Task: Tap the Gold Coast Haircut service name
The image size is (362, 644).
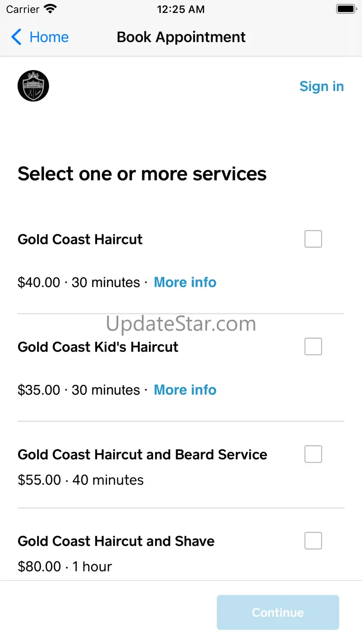Action: [x=80, y=240]
